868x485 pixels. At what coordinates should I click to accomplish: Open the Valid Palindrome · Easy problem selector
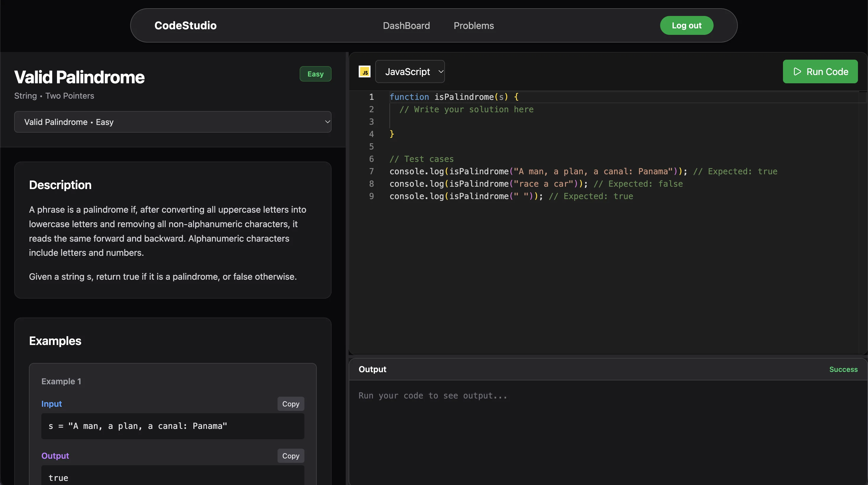tap(172, 122)
